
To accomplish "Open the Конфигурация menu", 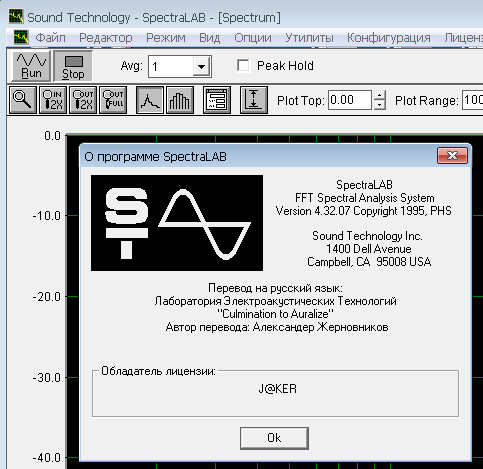I will click(389, 38).
